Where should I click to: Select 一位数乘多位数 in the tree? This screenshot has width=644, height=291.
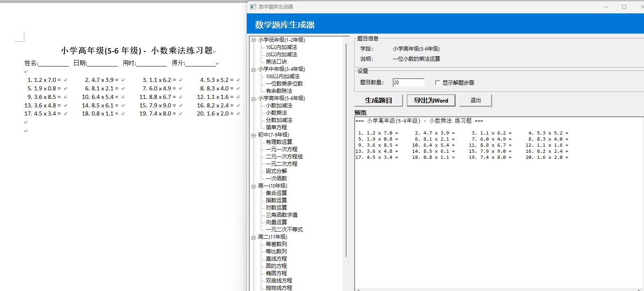pyautogui.click(x=284, y=84)
